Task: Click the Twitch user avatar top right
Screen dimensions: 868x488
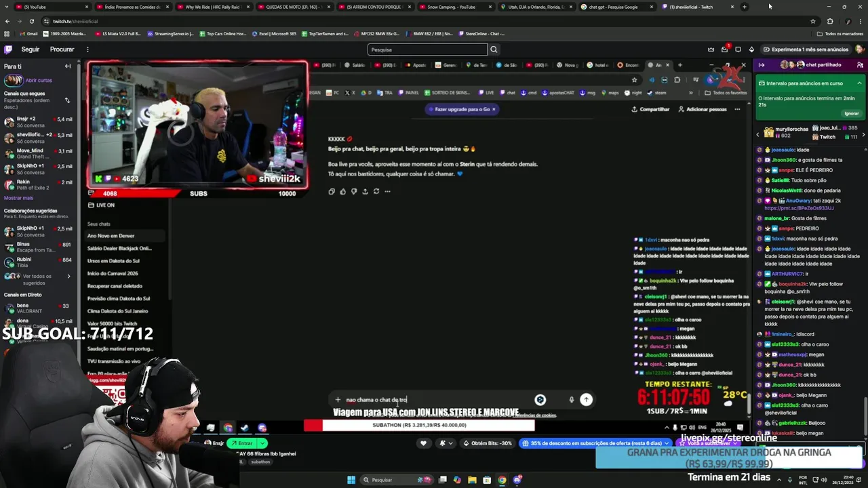Action: tap(859, 49)
